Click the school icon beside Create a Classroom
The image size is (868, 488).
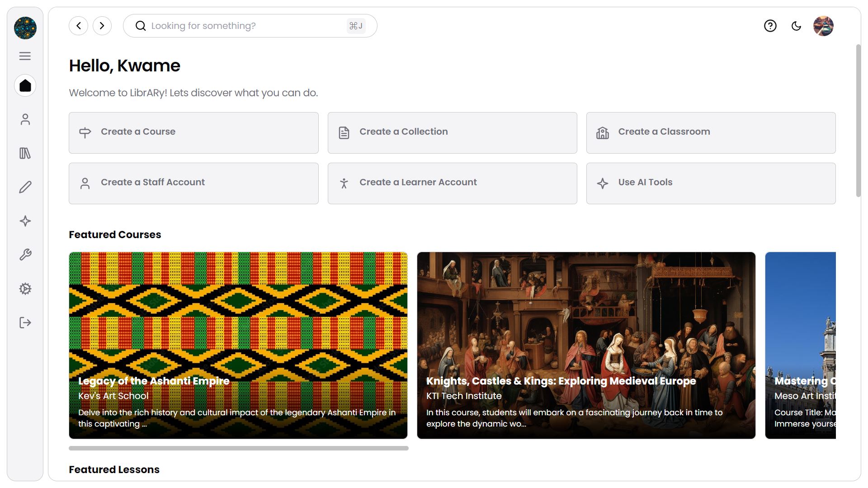(603, 133)
